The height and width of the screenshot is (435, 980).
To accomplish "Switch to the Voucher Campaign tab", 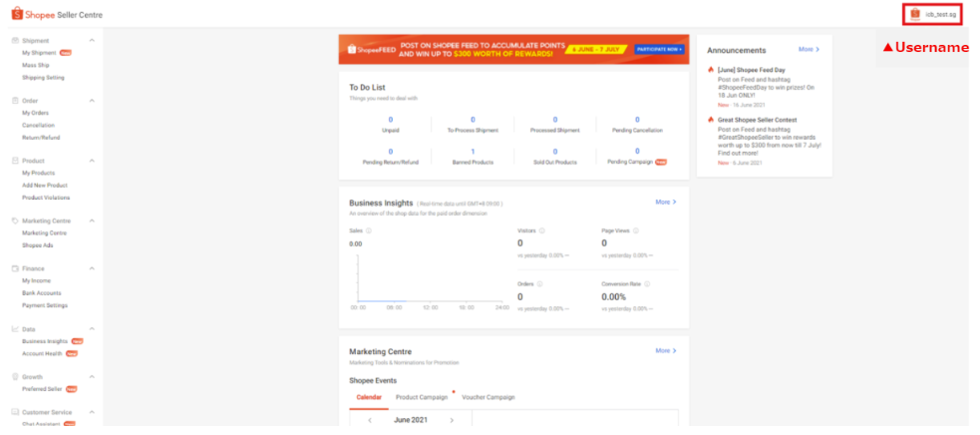I will click(488, 397).
